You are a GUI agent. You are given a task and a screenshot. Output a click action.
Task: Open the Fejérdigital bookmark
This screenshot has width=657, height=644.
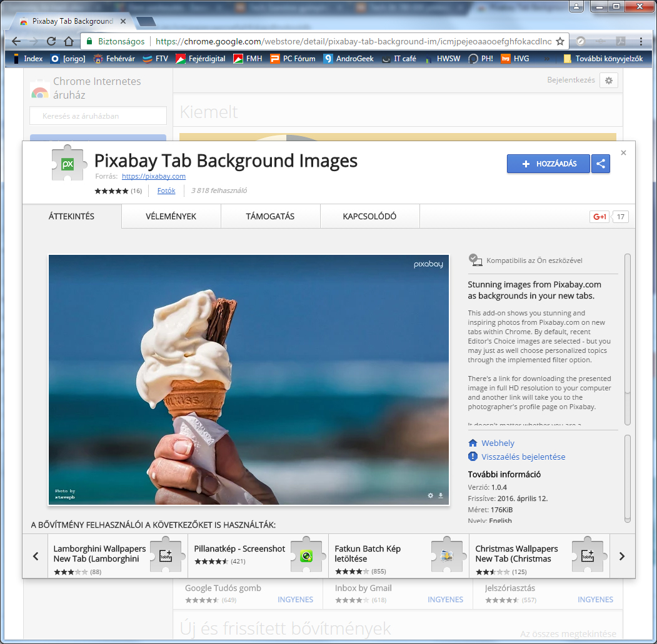click(200, 59)
